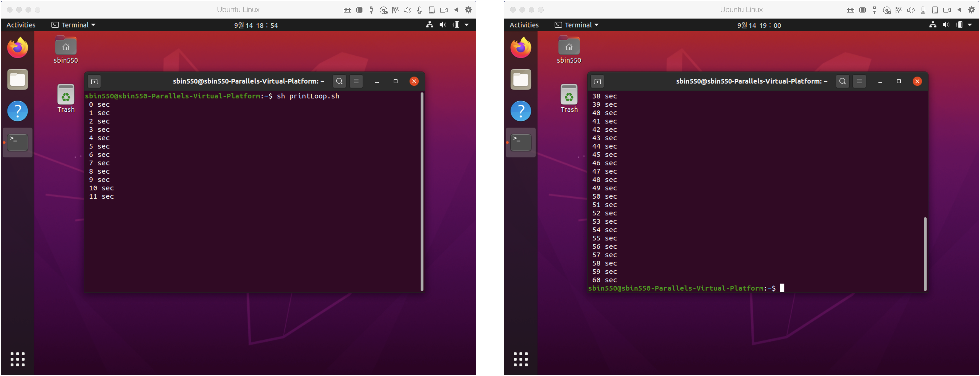Click Ubuntu volume indicator on 18:54 top bar
The height and width of the screenshot is (376, 980).
443,25
